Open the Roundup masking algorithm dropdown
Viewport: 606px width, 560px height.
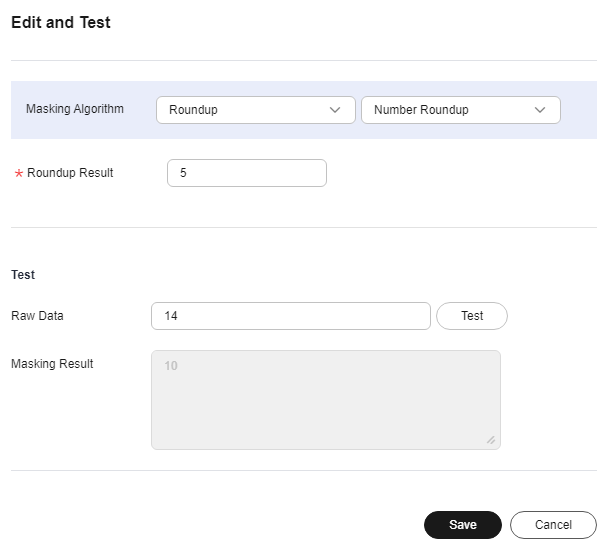[255, 110]
